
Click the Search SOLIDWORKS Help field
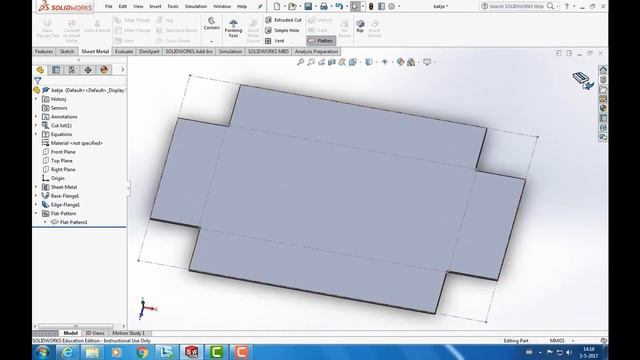pos(516,6)
